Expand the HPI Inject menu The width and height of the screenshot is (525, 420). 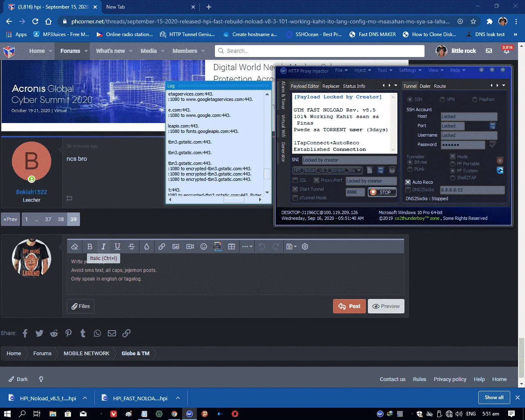pos(363,70)
